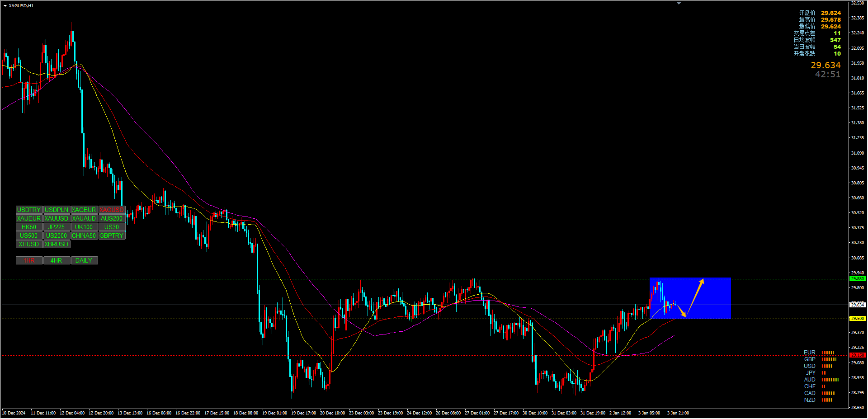Select the red 29.150 price level label
The image size is (868, 419).
point(858,355)
